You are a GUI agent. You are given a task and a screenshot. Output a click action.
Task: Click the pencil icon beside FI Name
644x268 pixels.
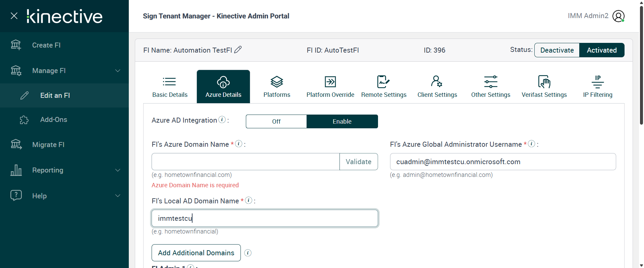point(238,50)
